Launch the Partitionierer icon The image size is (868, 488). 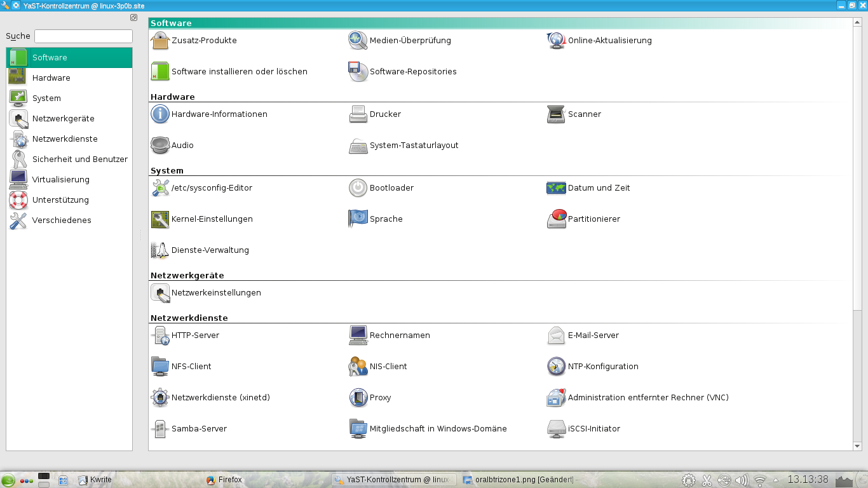pos(556,219)
